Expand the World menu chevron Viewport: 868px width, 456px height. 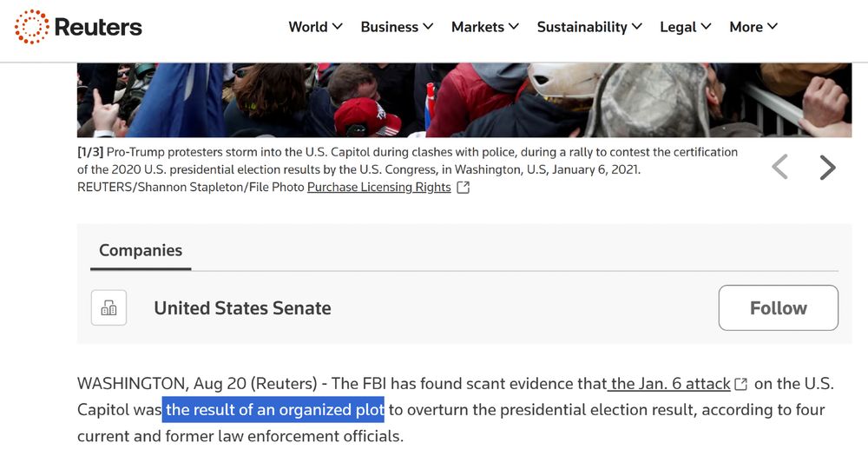click(x=337, y=26)
